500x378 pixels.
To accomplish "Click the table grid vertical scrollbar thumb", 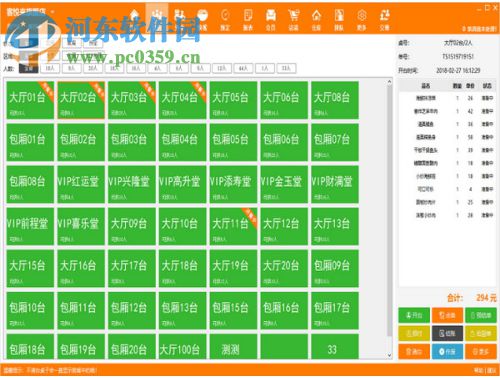I will tap(389, 212).
